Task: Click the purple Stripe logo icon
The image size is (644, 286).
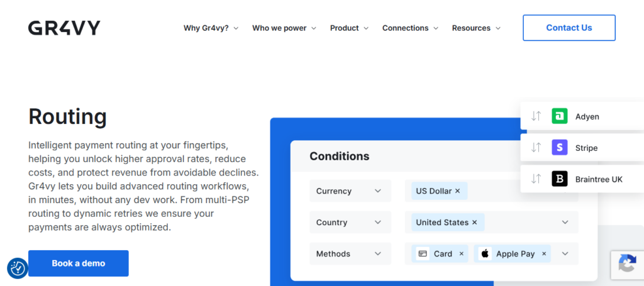Action: coord(559,148)
